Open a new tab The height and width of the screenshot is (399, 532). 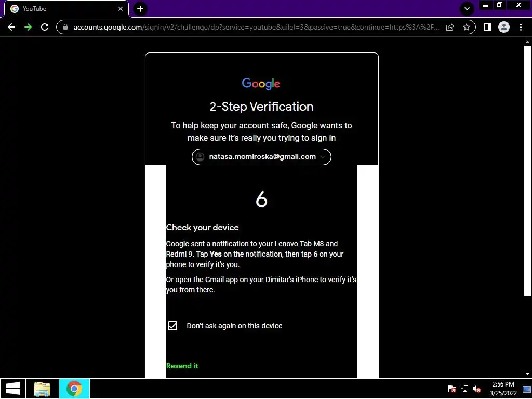coord(140,9)
